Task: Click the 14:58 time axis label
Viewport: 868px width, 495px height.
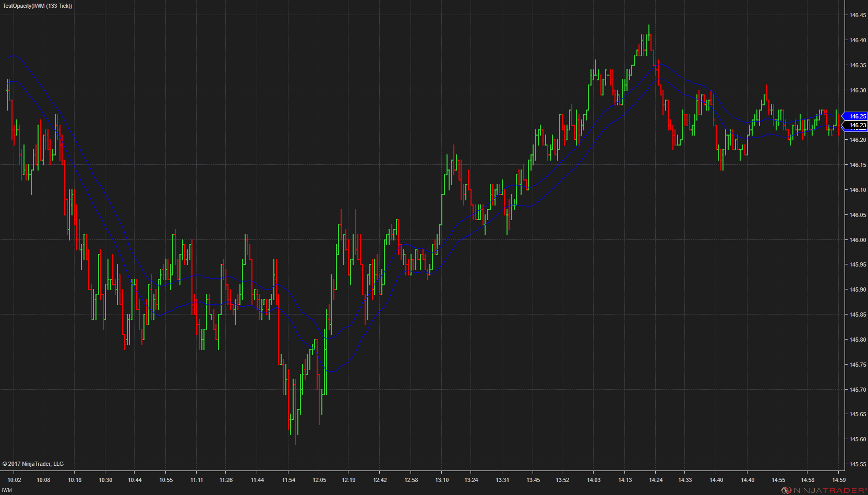Action: point(807,480)
